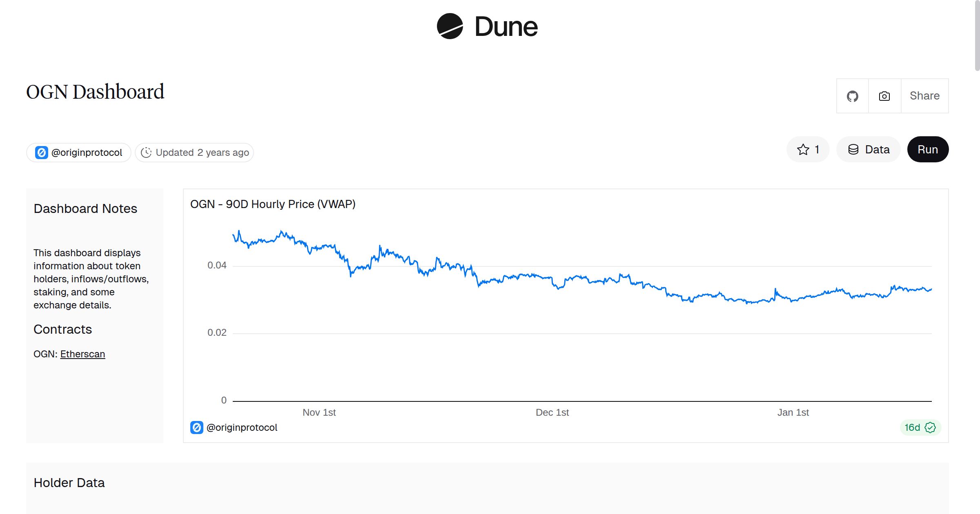980x514 pixels.
Task: Click the verified checkmark in the 16d badge
Action: click(x=930, y=428)
